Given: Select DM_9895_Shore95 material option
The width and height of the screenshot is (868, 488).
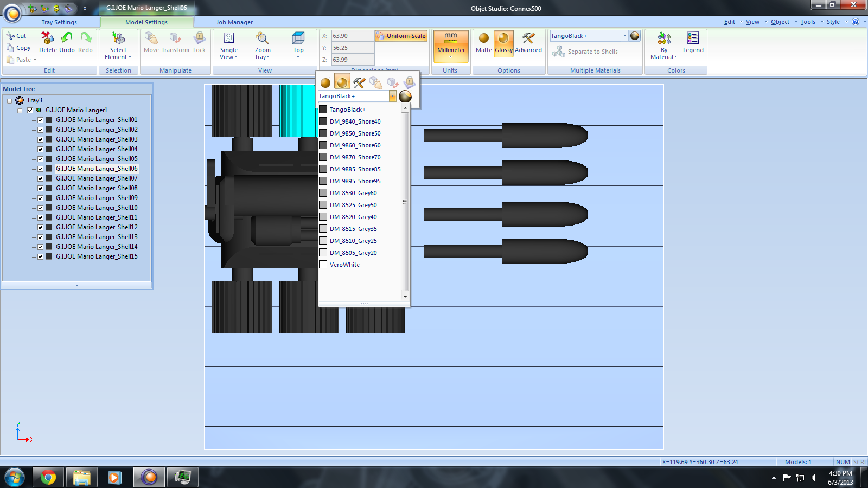Looking at the screenshot, I should pyautogui.click(x=360, y=181).
